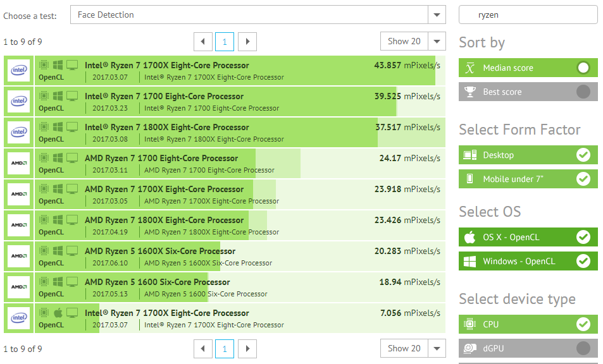
Task: Open AMD Ryzen 7 1700X Eight-Core Processor title
Action: click(x=165, y=190)
